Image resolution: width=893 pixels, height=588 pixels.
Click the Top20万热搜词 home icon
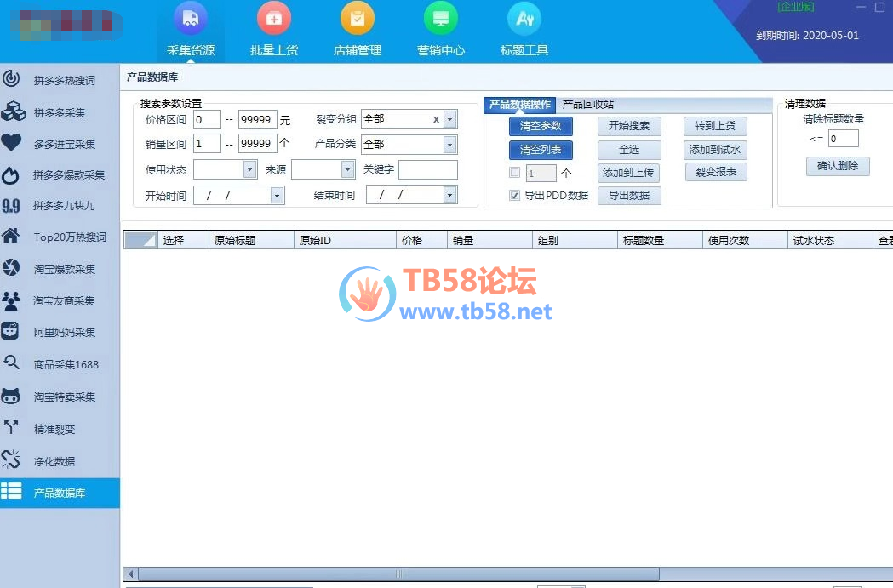point(11,236)
